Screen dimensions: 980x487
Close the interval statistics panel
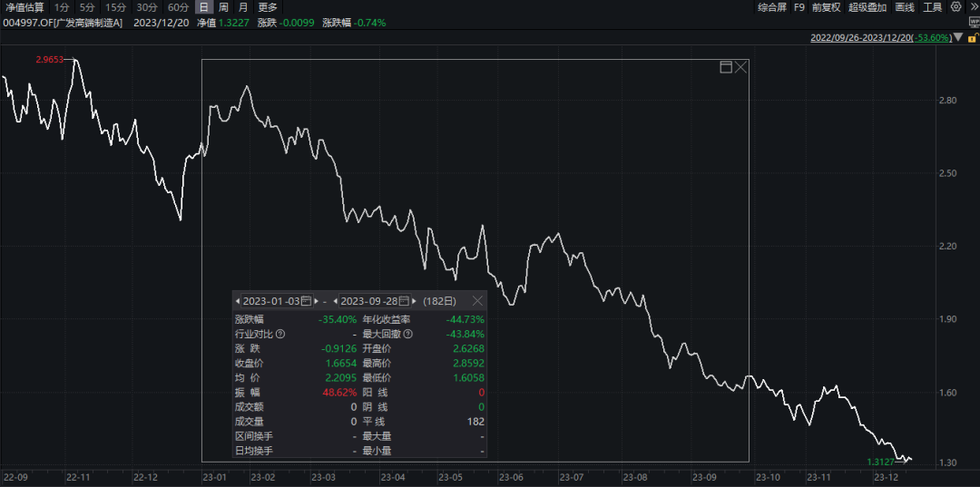477,301
